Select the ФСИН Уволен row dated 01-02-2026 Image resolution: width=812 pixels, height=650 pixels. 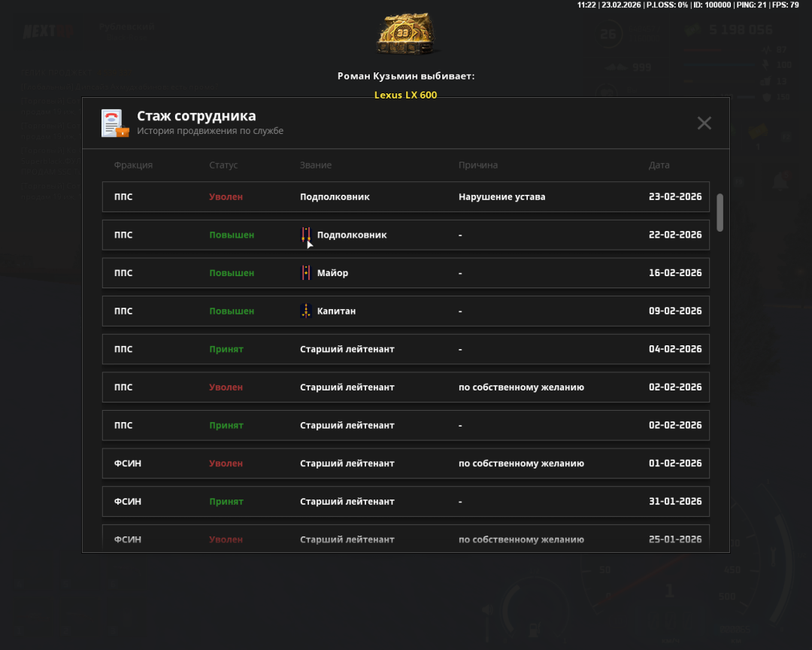pos(405,463)
